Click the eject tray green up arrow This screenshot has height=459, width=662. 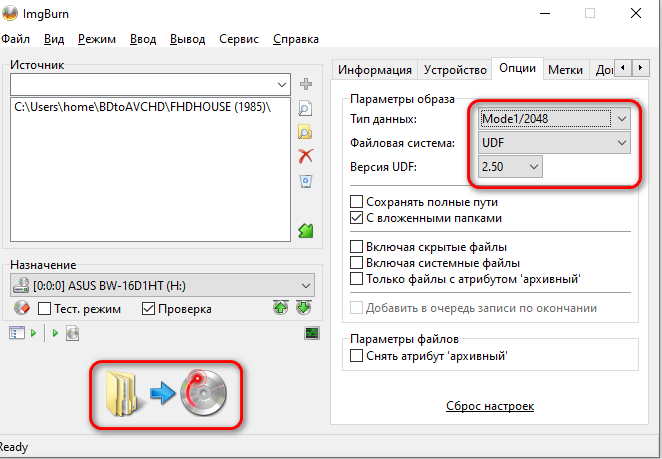point(281,308)
